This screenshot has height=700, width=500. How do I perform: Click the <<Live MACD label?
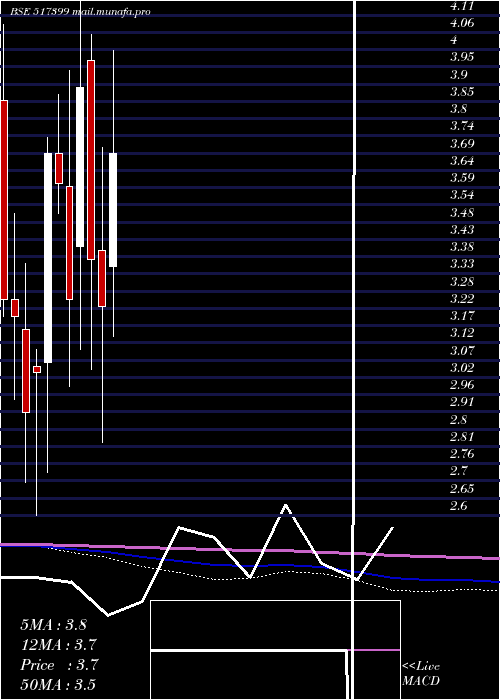pos(421,674)
